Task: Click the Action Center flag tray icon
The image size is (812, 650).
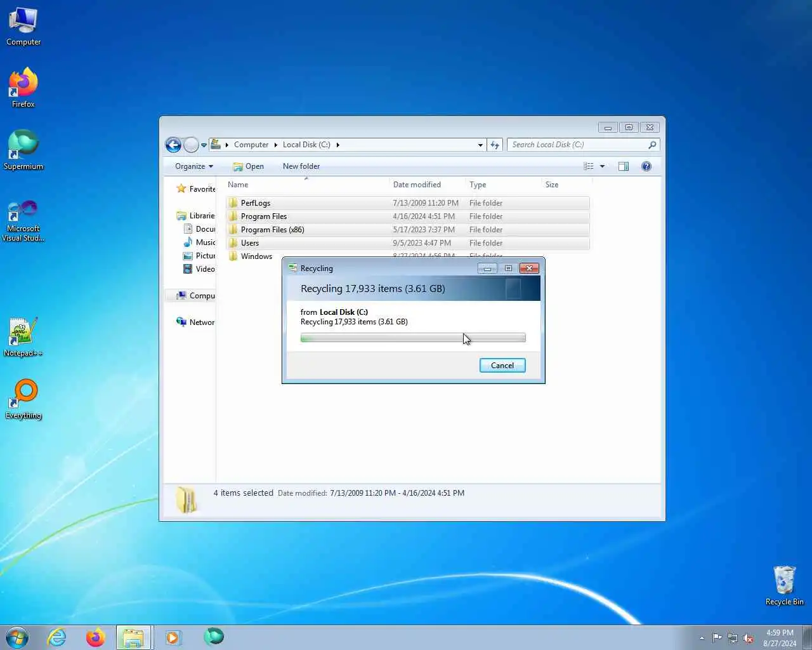Action: 717,638
